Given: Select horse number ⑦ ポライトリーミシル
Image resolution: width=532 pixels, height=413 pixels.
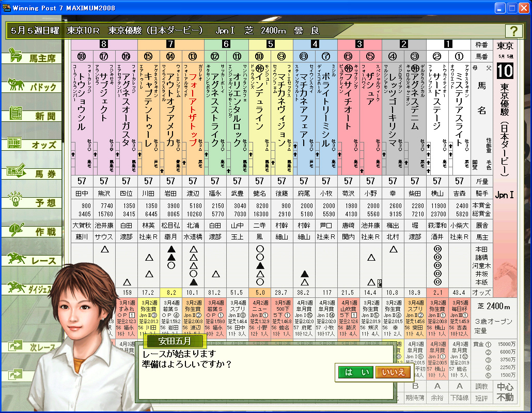Looking at the screenshot, I should (x=326, y=119).
